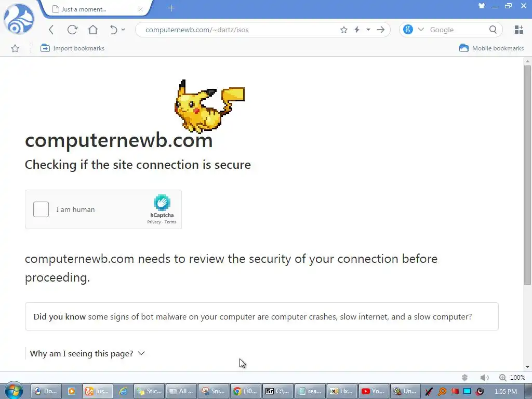Switch to Chrome taskbar item
This screenshot has width=532, height=399.
245,391
